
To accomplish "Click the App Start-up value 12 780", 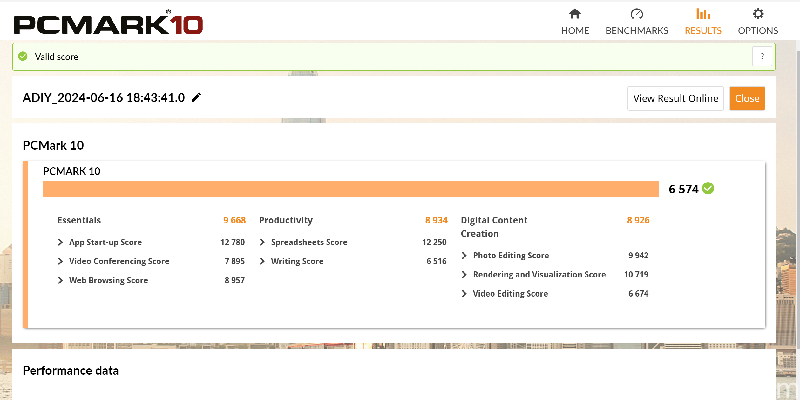I will (233, 242).
